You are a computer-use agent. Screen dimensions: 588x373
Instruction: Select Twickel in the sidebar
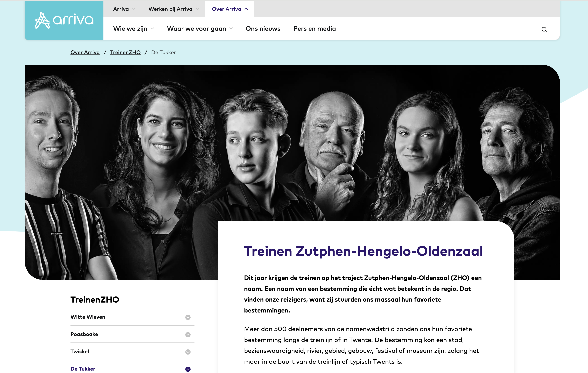tap(80, 351)
